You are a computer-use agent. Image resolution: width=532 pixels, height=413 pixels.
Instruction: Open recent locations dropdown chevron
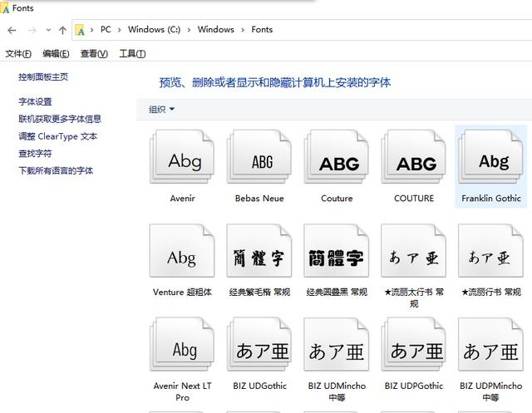click(x=47, y=31)
